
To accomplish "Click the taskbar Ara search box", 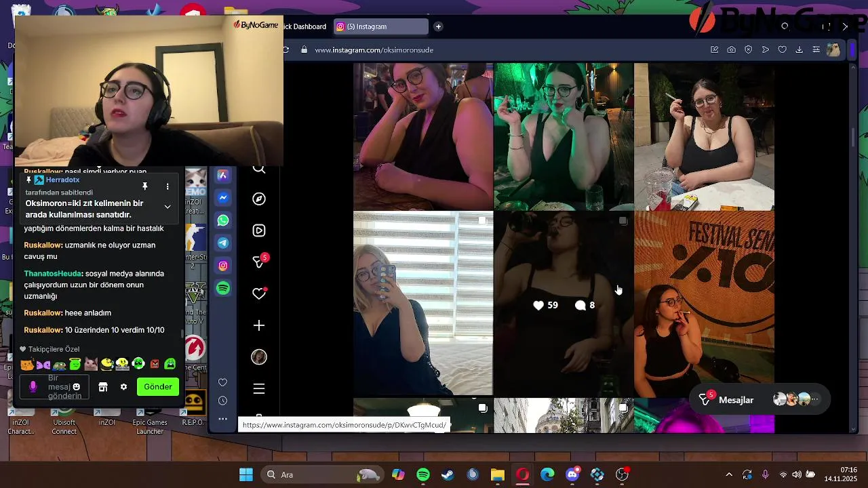I will (322, 474).
